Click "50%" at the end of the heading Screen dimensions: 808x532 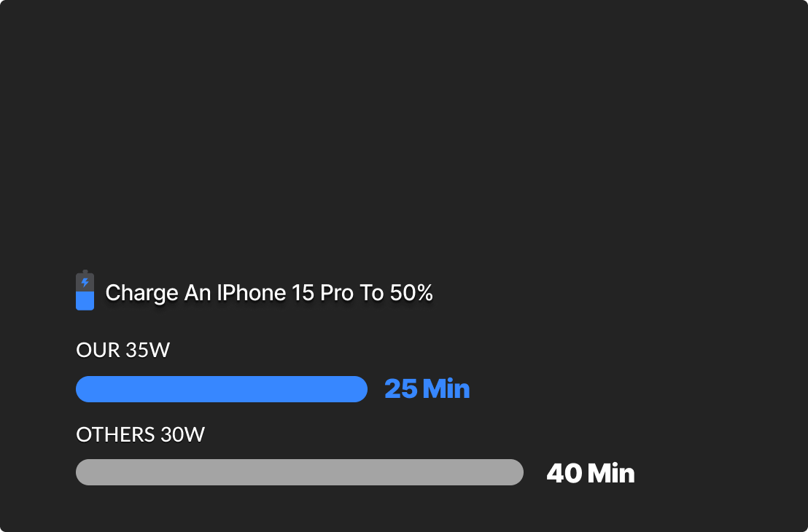tap(411, 293)
